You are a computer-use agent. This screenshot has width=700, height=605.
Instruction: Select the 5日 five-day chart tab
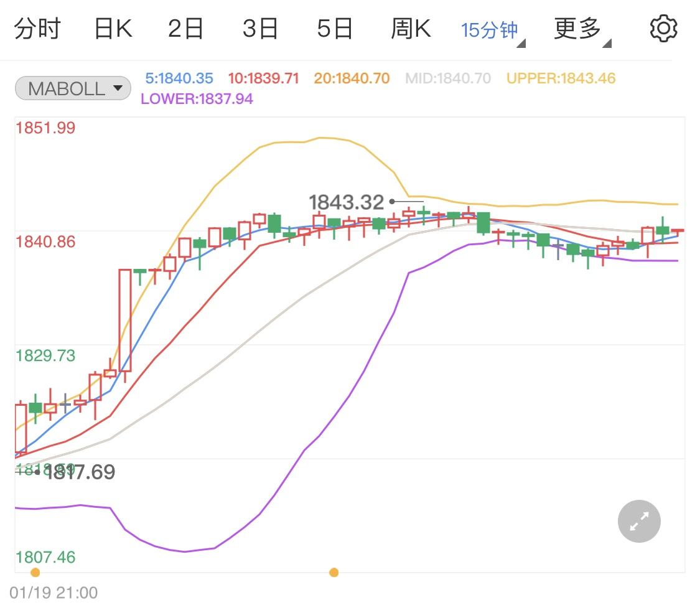pyautogui.click(x=335, y=27)
